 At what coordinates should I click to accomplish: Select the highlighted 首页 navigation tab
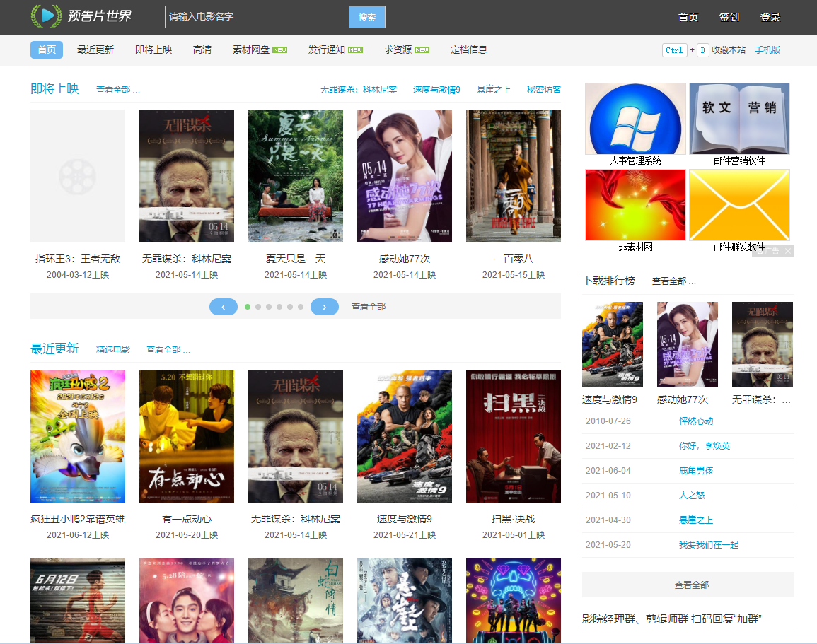47,49
